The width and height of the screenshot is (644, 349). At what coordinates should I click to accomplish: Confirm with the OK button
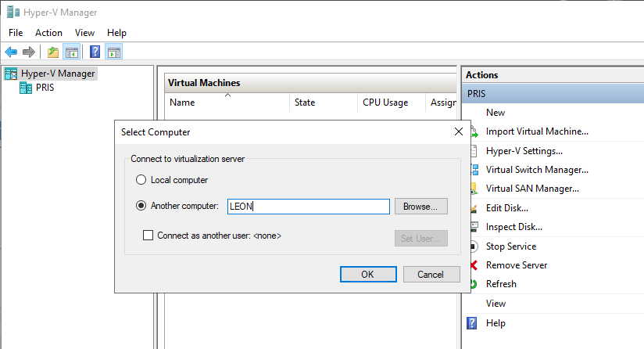(367, 275)
